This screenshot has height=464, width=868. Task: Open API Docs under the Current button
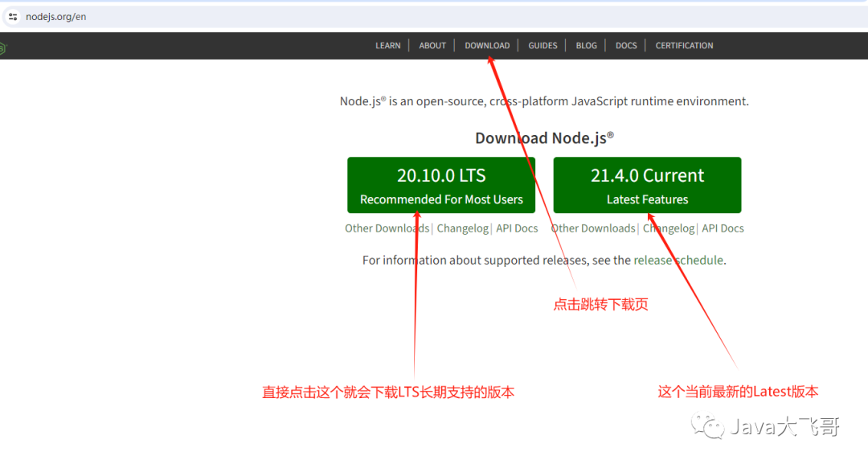coord(723,228)
